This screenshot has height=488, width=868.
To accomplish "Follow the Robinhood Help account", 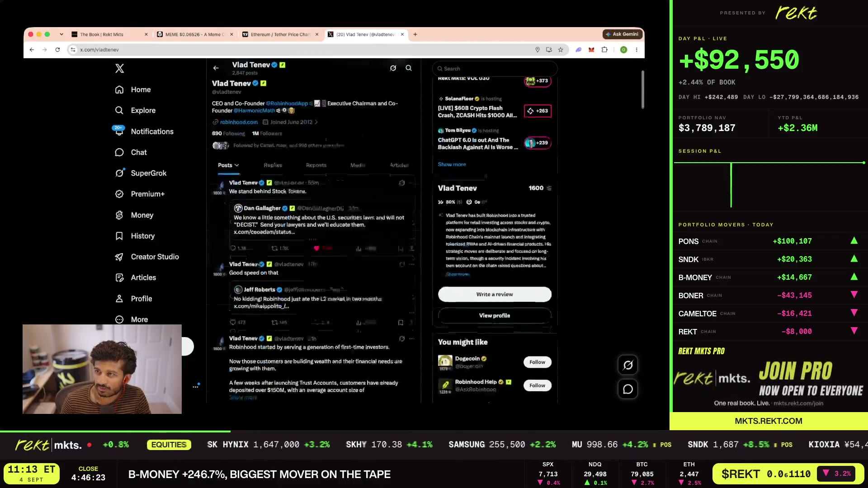I will pos(537,385).
